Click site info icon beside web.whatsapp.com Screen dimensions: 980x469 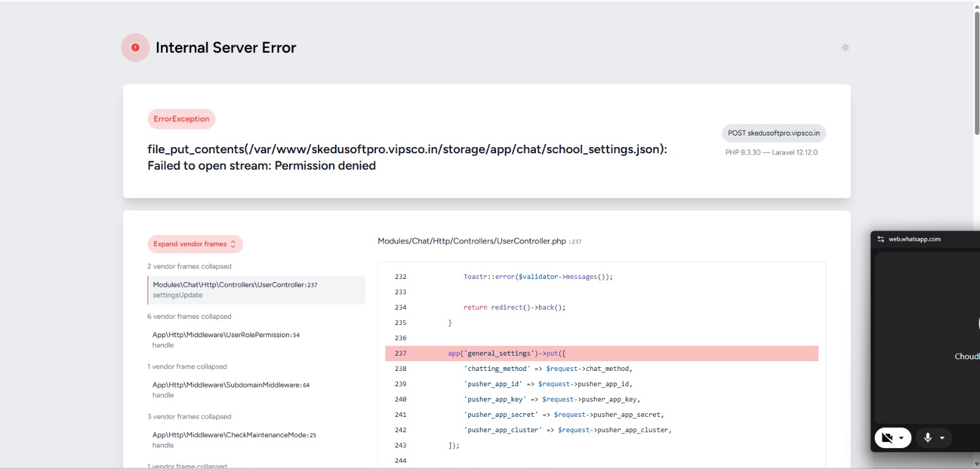[881, 239]
